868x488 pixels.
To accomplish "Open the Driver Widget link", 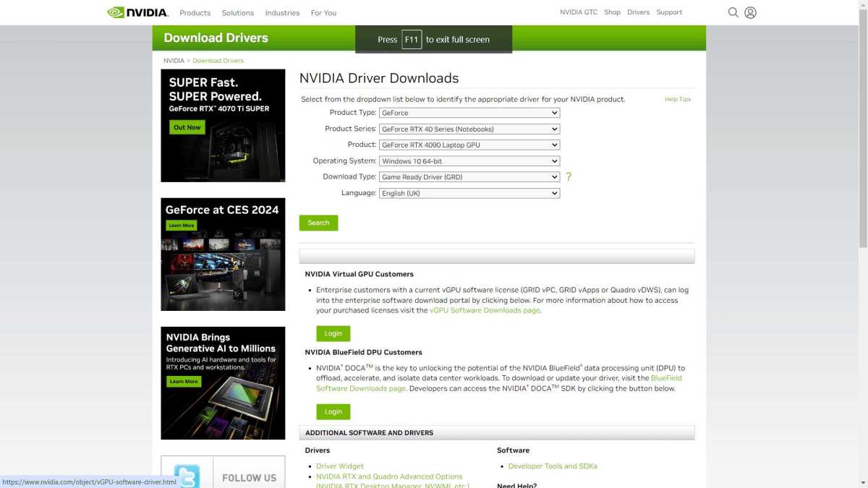I will tap(340, 466).
